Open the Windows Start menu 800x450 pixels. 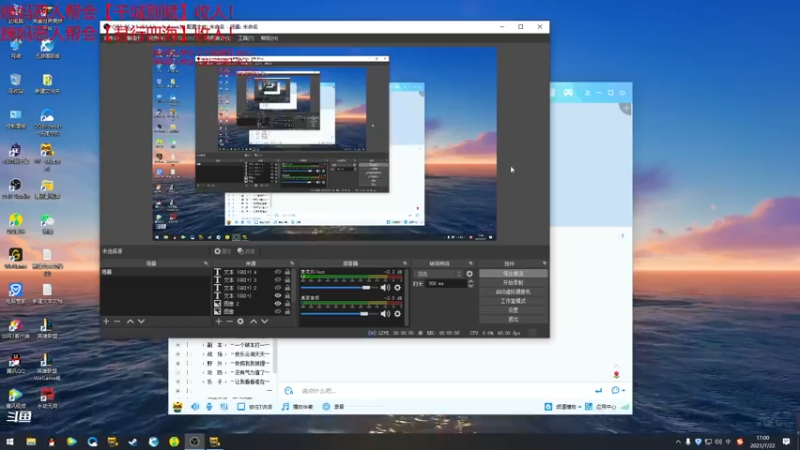click(10, 441)
